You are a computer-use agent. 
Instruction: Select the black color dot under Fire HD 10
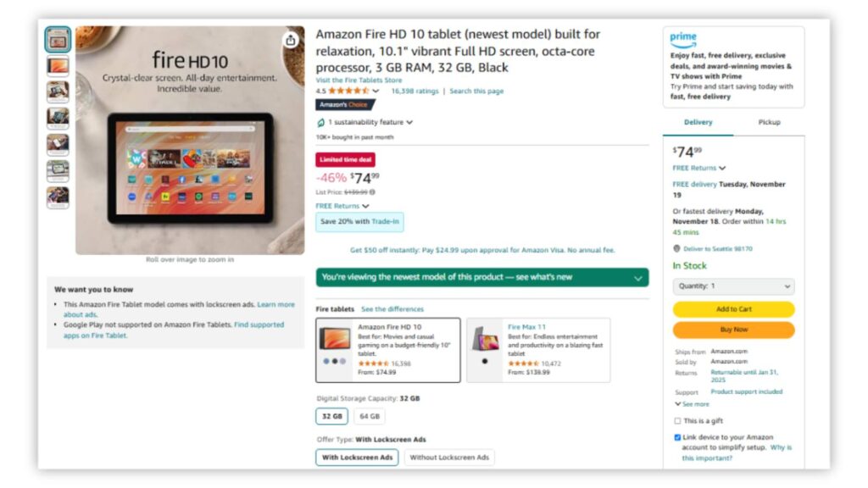(334, 363)
